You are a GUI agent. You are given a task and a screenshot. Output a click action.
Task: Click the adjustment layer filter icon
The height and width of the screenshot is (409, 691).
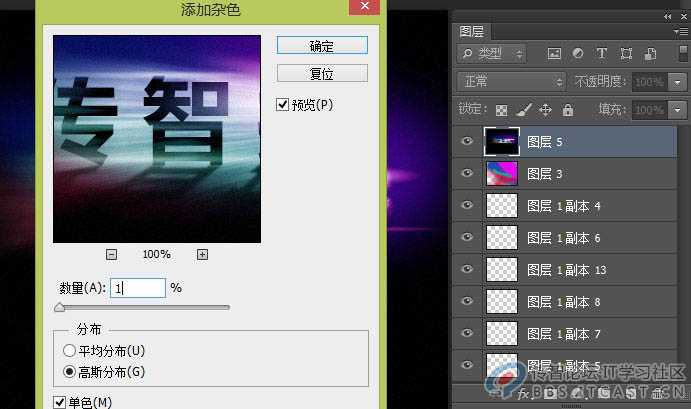577,53
